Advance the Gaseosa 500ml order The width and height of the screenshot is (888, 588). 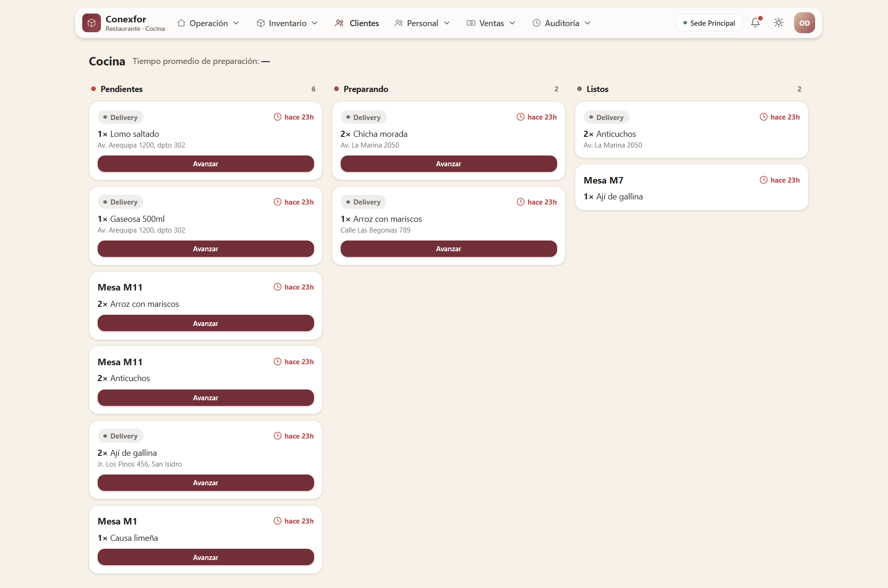tap(206, 249)
